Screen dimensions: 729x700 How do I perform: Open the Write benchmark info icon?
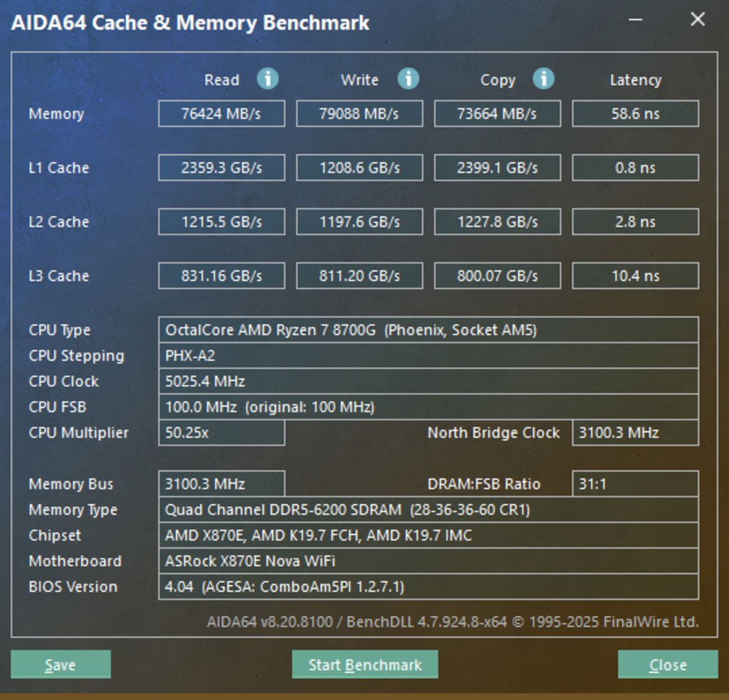click(408, 79)
